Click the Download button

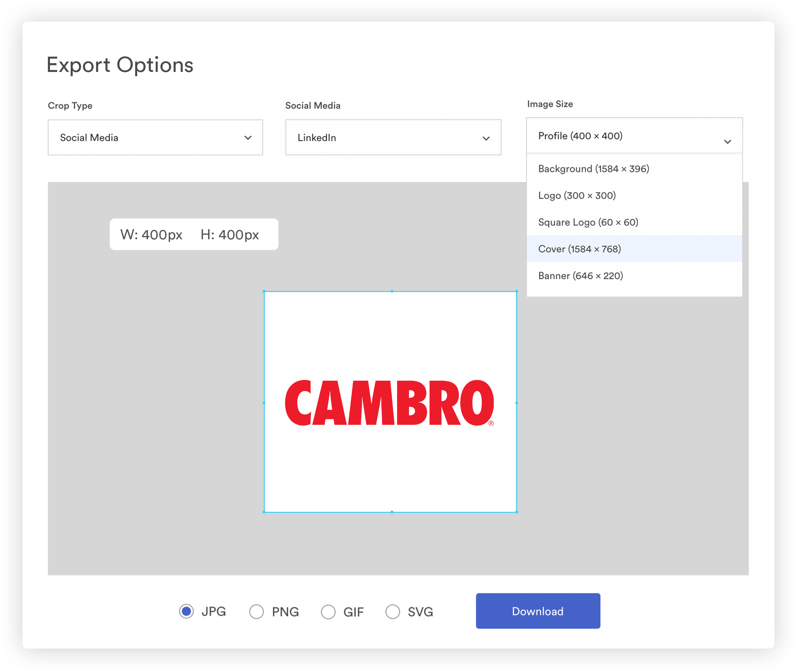click(x=537, y=611)
